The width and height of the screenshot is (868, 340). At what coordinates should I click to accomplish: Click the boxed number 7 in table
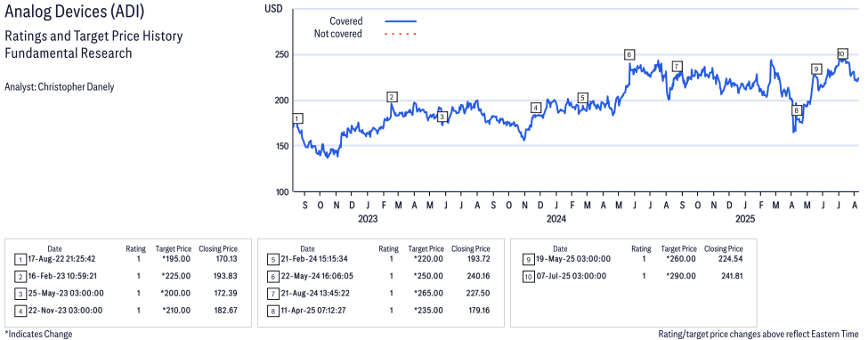272,294
